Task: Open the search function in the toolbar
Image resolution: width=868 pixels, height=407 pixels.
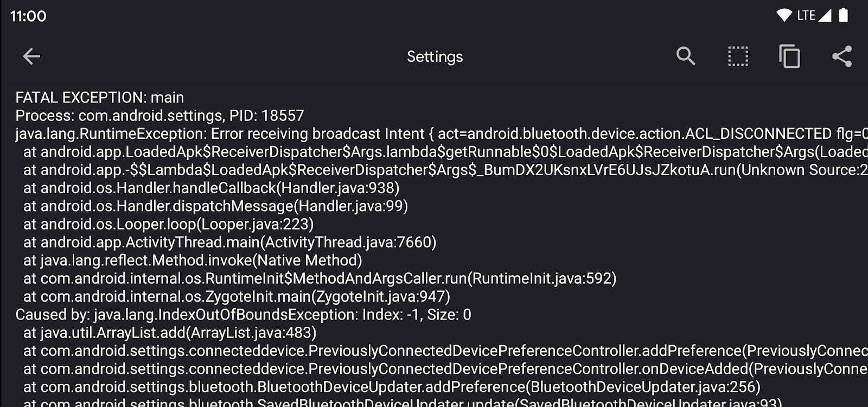Action: point(685,56)
